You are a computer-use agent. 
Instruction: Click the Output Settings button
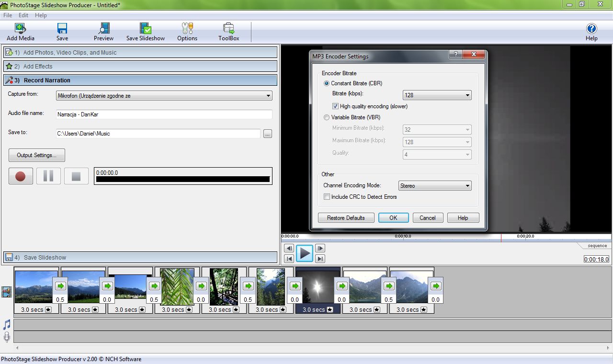pos(36,155)
